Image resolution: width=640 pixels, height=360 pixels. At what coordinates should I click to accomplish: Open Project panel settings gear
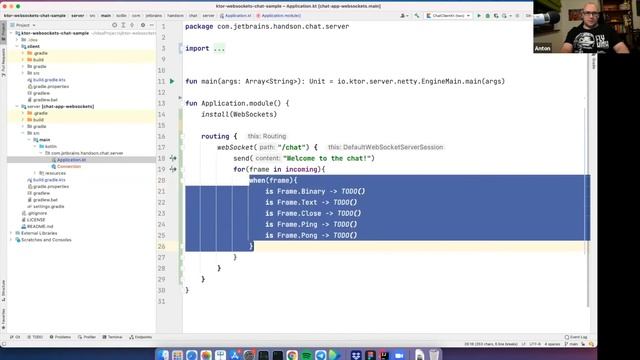143,25
